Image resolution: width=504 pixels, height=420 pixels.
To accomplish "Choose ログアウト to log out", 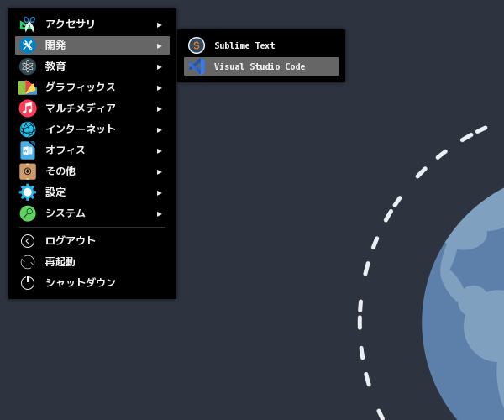I will point(92,241).
